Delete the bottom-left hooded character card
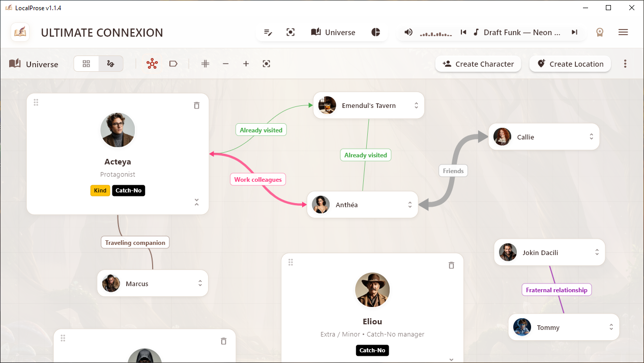The width and height of the screenshot is (644, 363). 224,341
